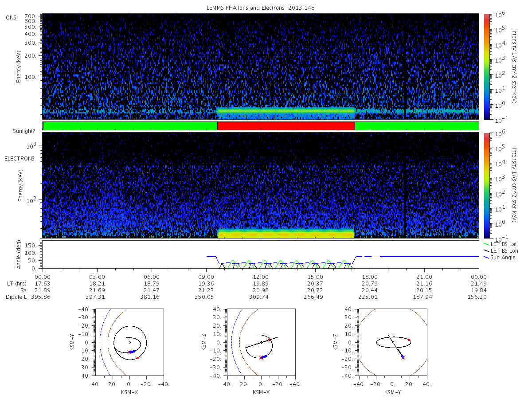The image size is (532, 399).
Task: Click the ions panel color scale bar
Action: [x=486, y=66]
